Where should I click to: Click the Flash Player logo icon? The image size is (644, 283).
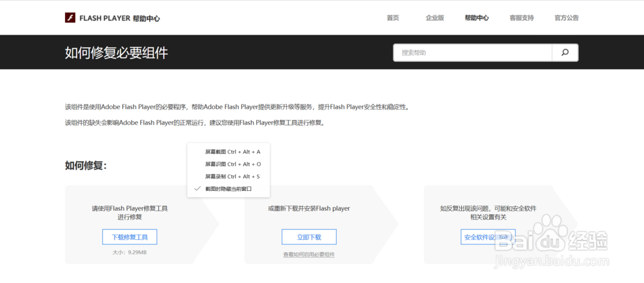tap(70, 17)
